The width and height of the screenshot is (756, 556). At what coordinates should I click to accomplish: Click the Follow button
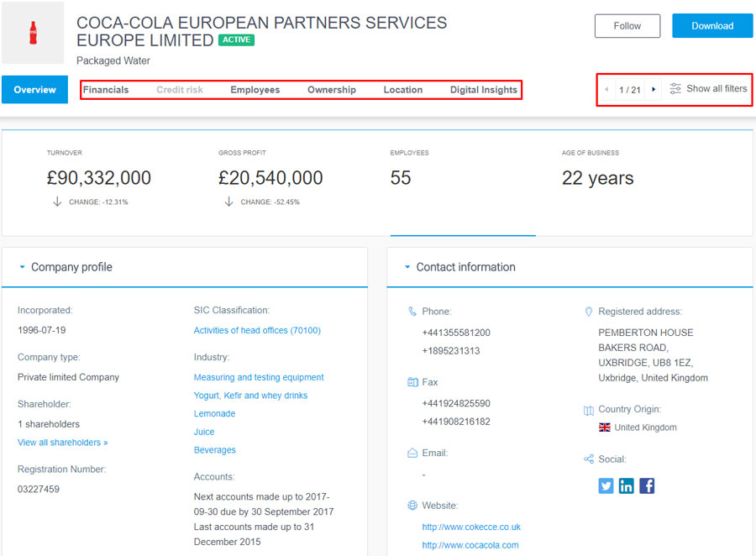627,26
